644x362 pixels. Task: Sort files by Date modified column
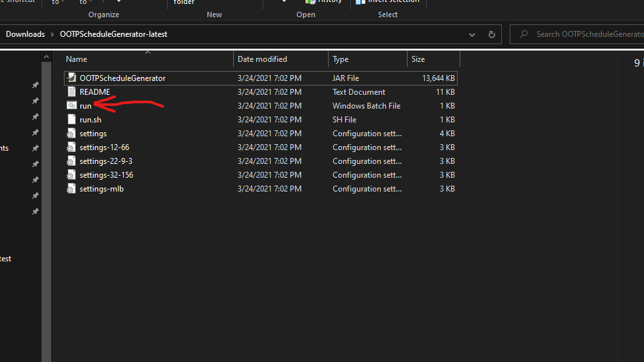[262, 59]
